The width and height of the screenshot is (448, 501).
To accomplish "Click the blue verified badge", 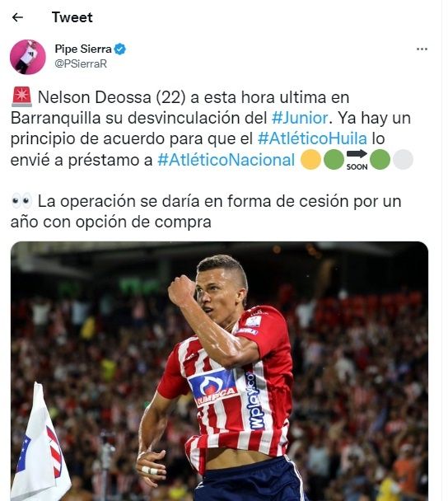I will click(x=120, y=49).
